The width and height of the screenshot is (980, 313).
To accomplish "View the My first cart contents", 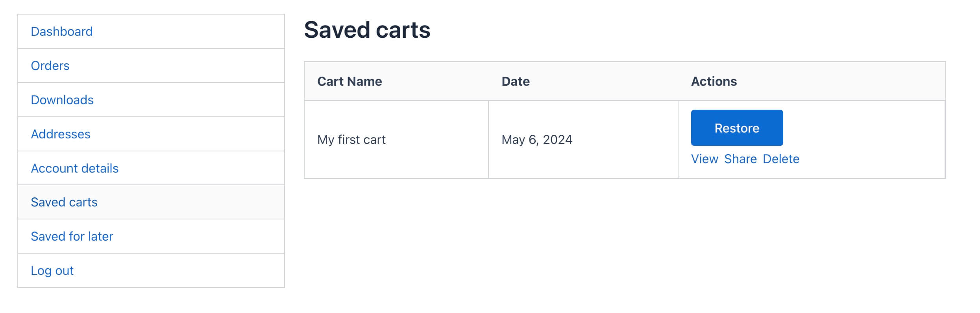I will [704, 159].
